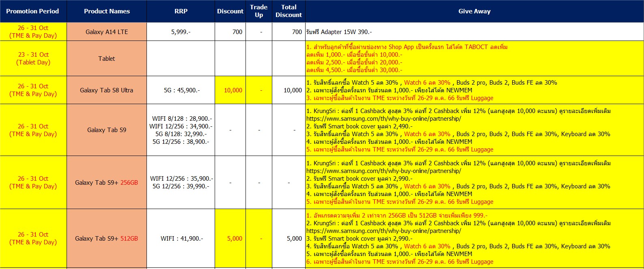
Task: Click the WIFI 8/128 : 28,900.- price cell
Action: click(x=181, y=130)
